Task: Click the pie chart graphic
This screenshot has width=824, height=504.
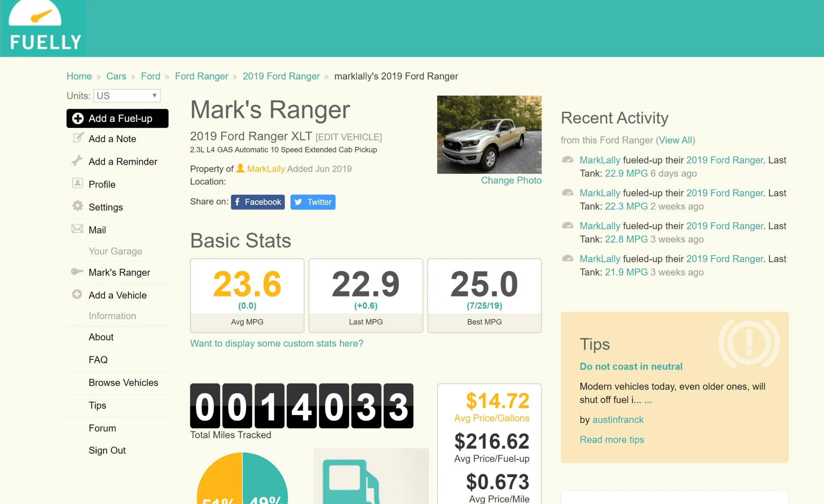Action: click(x=242, y=478)
